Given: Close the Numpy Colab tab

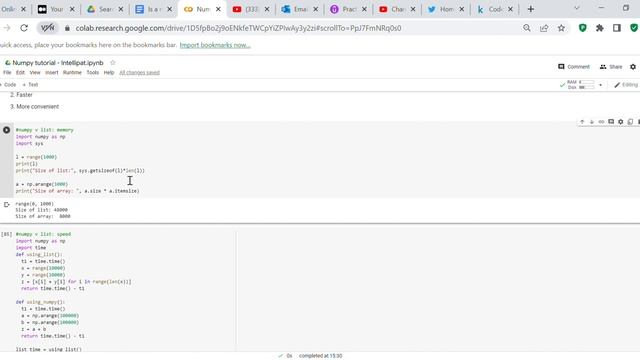Looking at the screenshot, I should (x=218, y=9).
